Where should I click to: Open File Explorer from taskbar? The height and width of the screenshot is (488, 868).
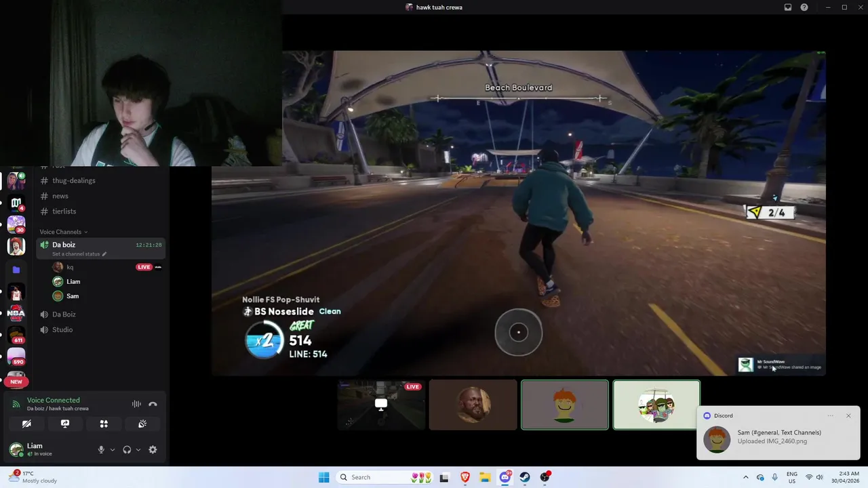pos(485,477)
